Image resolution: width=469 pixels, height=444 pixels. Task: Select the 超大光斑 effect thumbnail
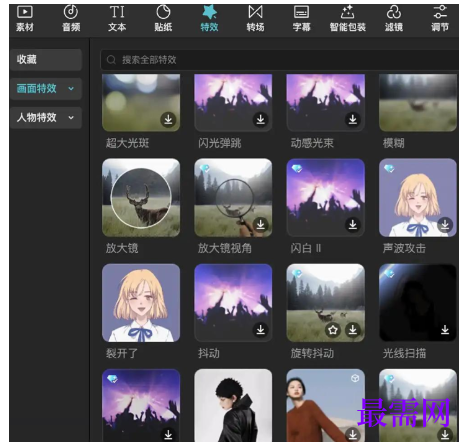(x=141, y=103)
